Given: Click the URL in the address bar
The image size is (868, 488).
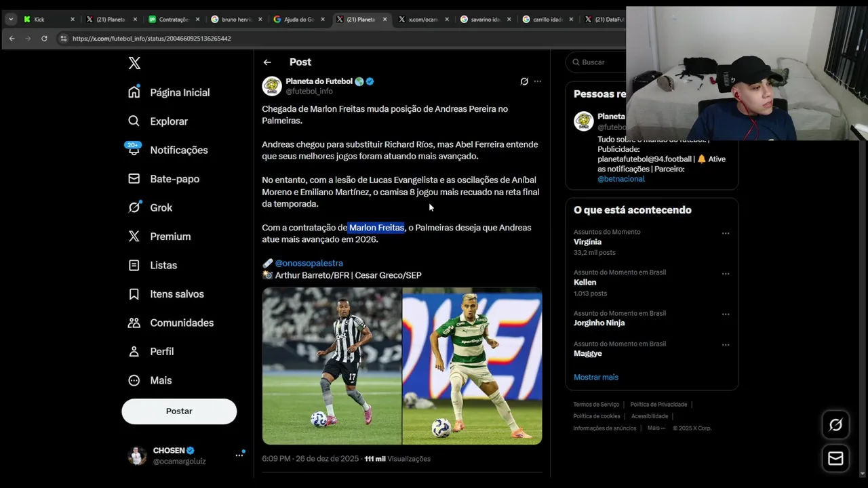Looking at the screenshot, I should pyautogui.click(x=151, y=39).
